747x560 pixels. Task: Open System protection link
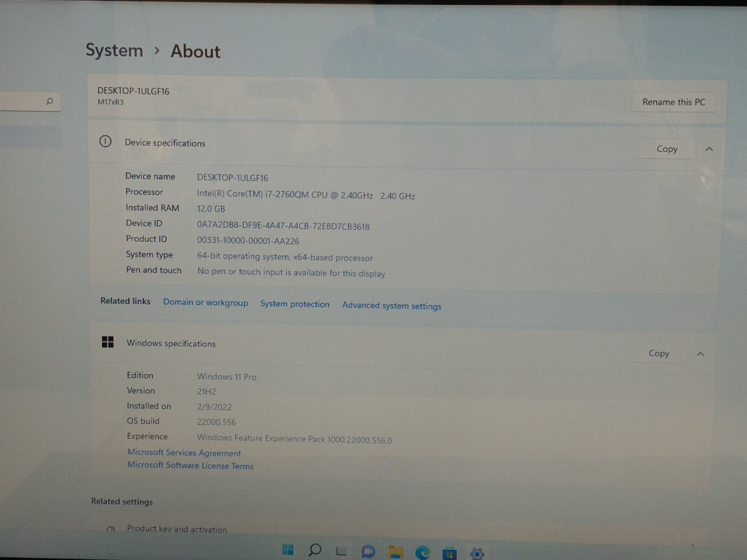tap(295, 304)
